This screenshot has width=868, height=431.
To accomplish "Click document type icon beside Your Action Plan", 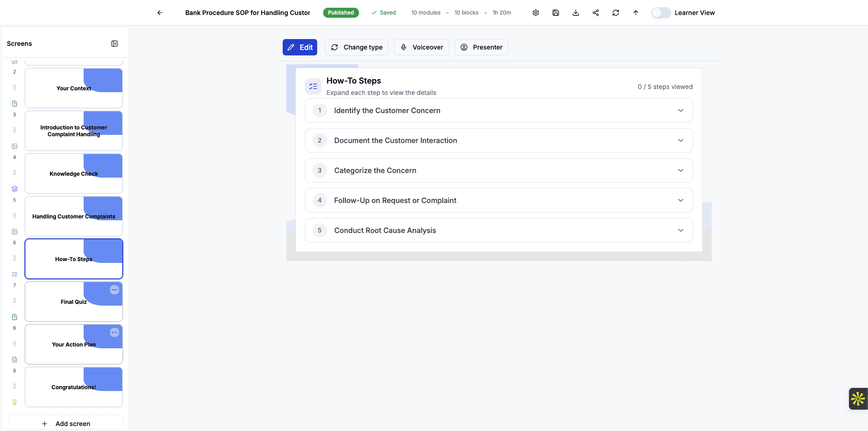I will tap(15, 360).
